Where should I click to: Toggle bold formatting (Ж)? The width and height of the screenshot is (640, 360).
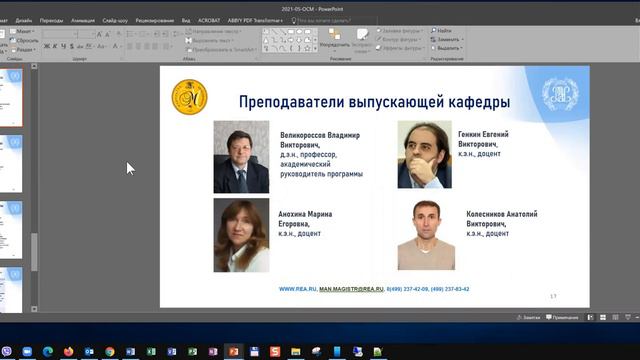(47, 47)
